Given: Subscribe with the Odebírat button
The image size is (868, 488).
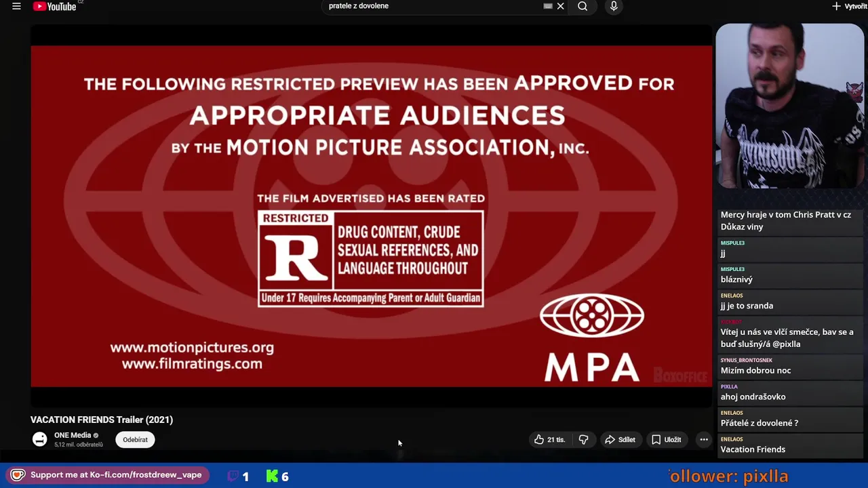Looking at the screenshot, I should pyautogui.click(x=135, y=440).
